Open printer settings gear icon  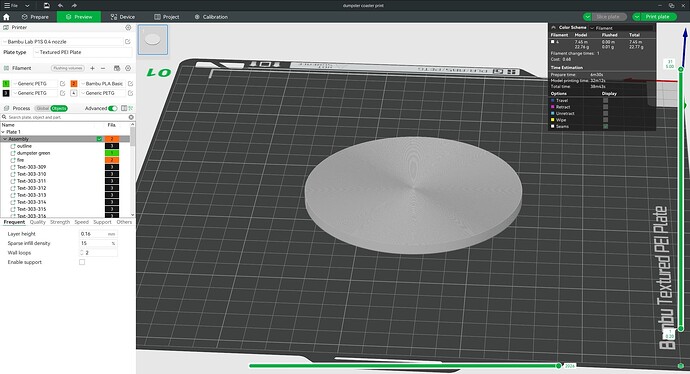pos(128,27)
